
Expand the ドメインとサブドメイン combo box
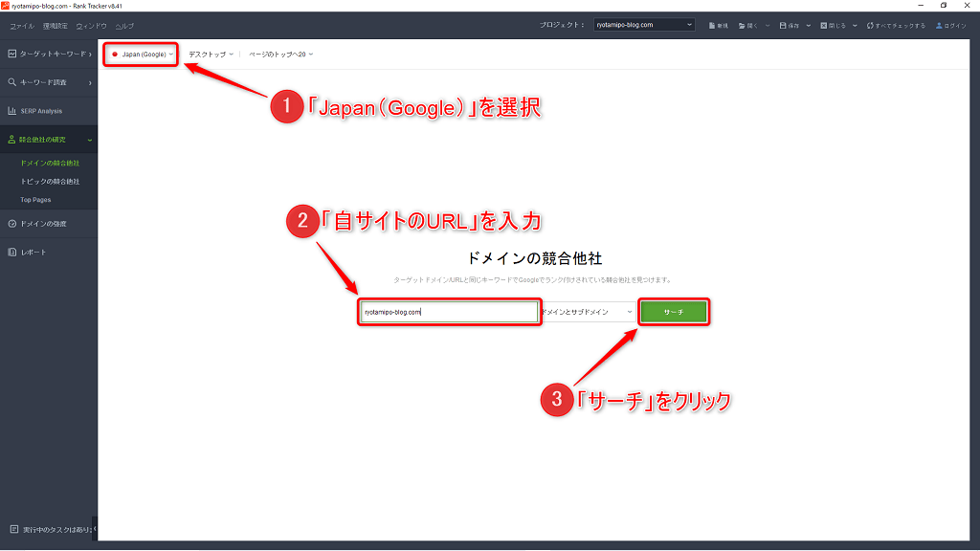pos(588,312)
